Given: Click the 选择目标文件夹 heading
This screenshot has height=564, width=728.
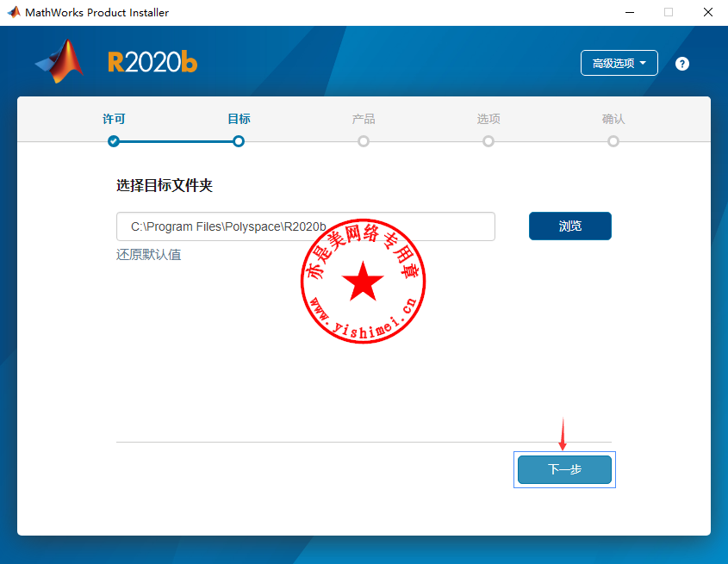Looking at the screenshot, I should click(165, 185).
